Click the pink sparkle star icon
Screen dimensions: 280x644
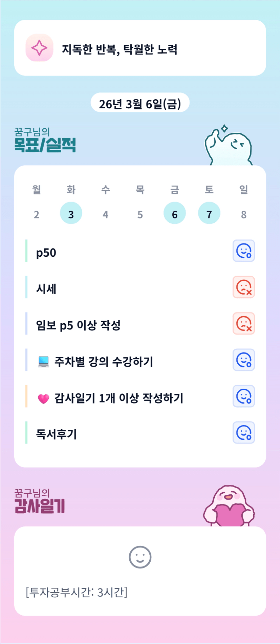click(39, 48)
